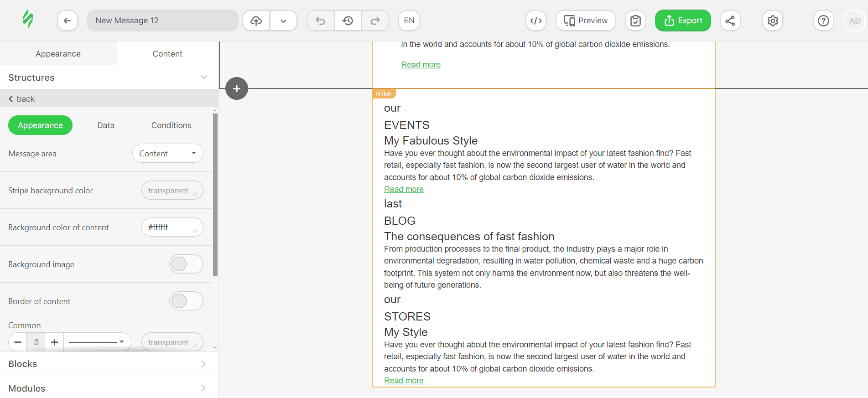Expand the Blocks section
Viewport: 868px width, 398px height.
pyautogui.click(x=109, y=364)
